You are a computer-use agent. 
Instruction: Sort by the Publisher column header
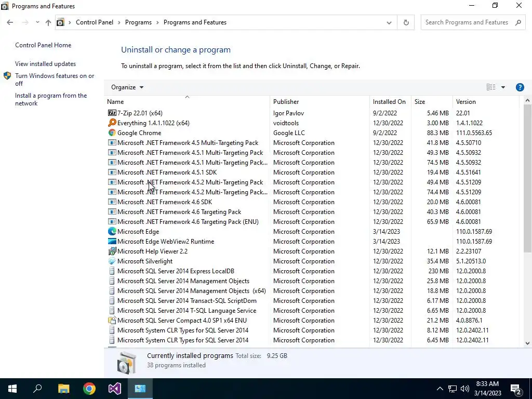[320, 101]
